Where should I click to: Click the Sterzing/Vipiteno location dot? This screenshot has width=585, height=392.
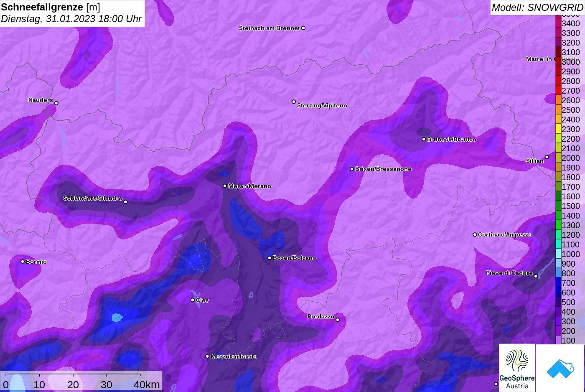point(294,102)
